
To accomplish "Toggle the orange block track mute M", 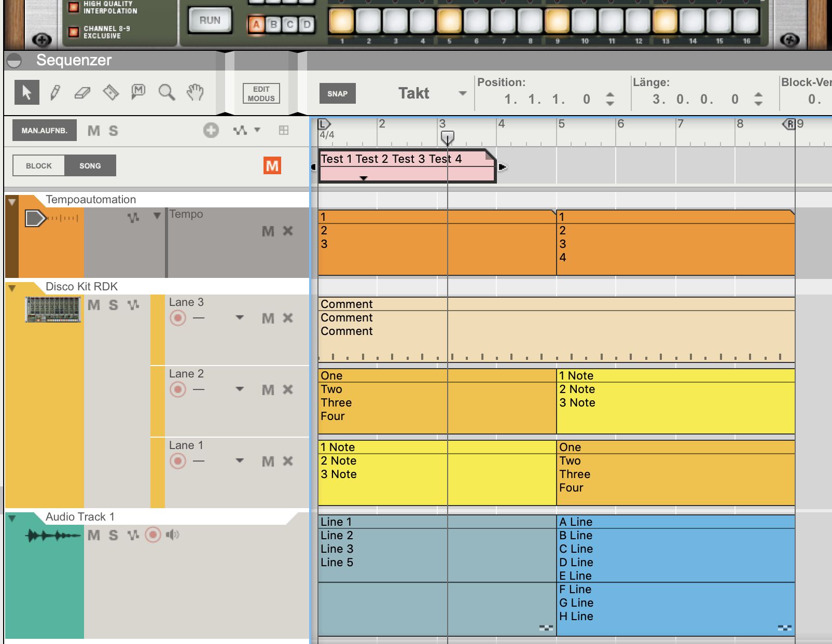I will 272,165.
